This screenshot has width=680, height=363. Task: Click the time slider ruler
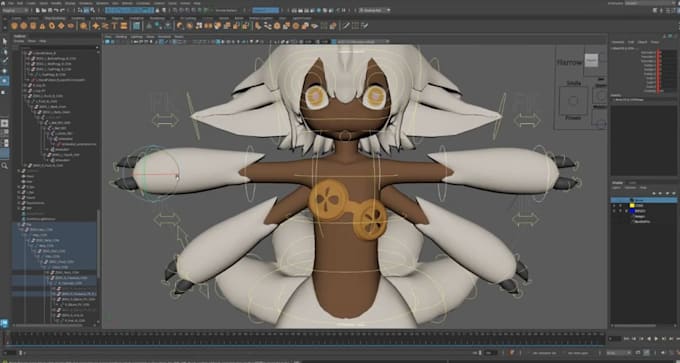tap(306, 338)
